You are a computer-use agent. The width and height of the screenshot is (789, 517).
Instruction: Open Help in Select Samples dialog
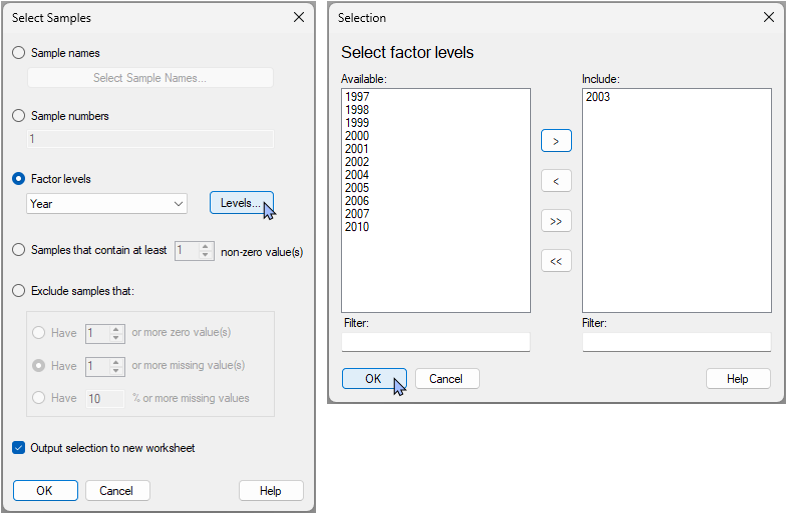tap(271, 491)
